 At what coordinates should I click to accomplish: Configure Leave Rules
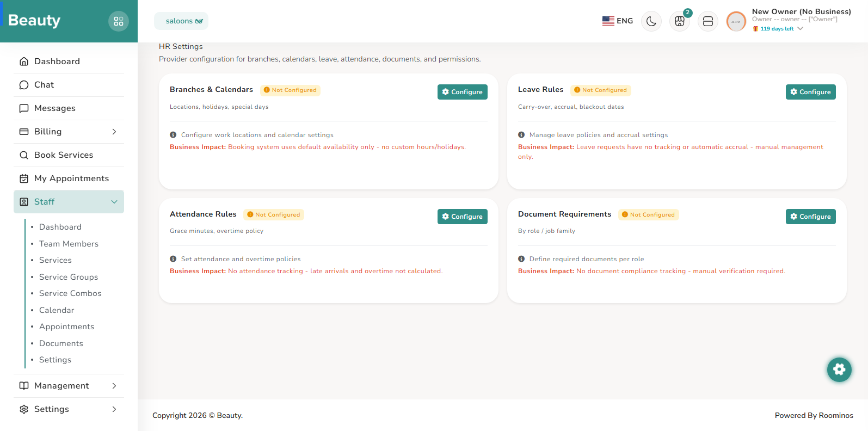(x=811, y=92)
